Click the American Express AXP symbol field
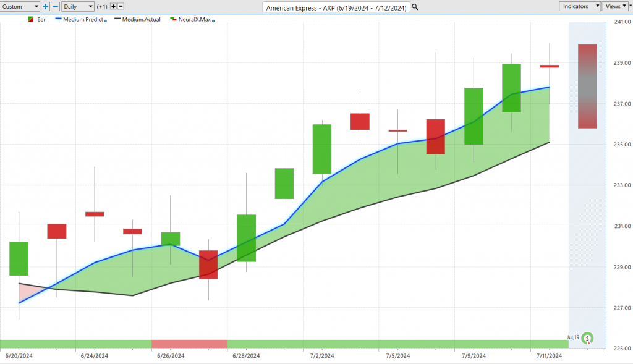Viewport: 633px width, 364px height. click(336, 7)
